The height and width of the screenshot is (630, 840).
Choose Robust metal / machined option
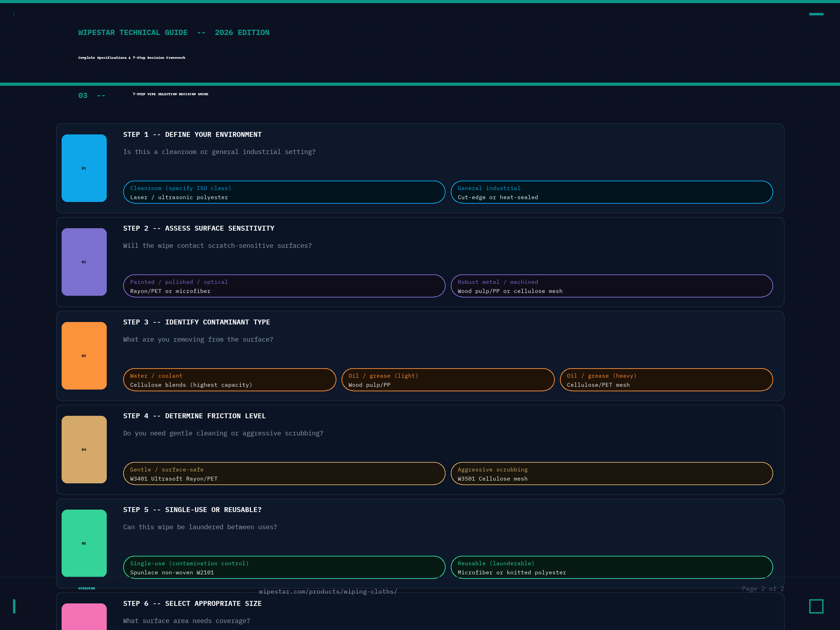coord(611,286)
